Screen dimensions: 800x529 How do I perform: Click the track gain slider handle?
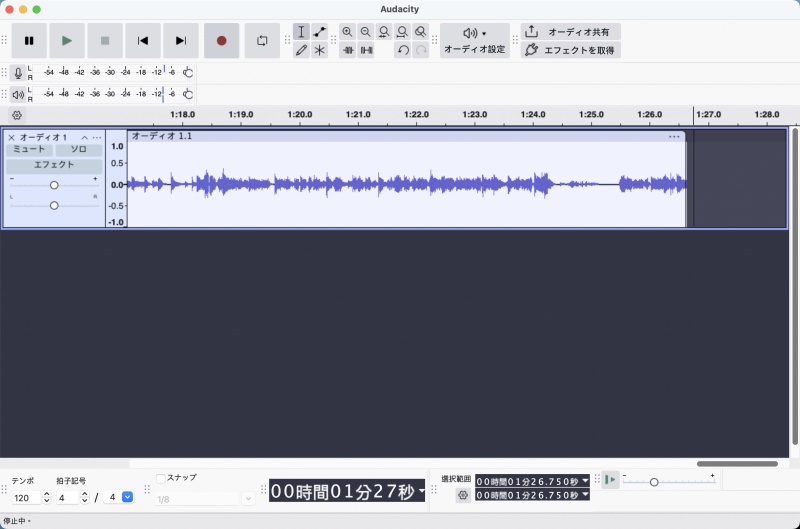coord(54,185)
